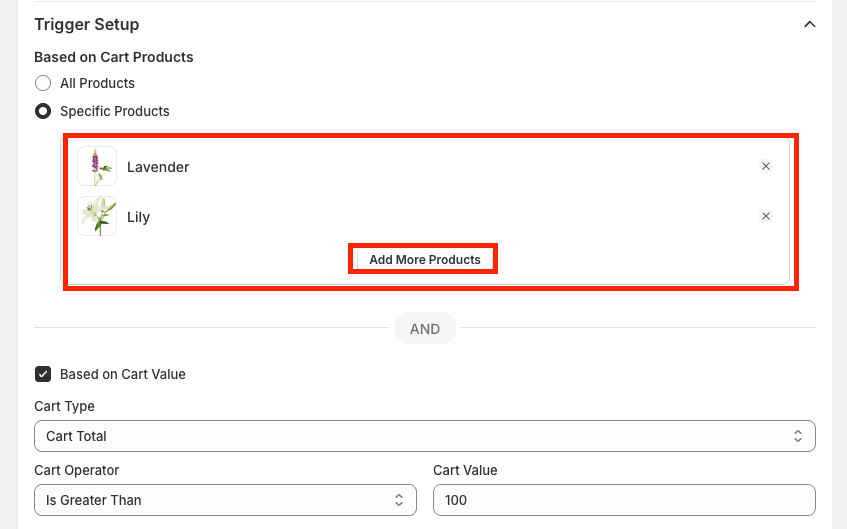847x529 pixels.
Task: Click the AND condition badge
Action: pos(425,328)
